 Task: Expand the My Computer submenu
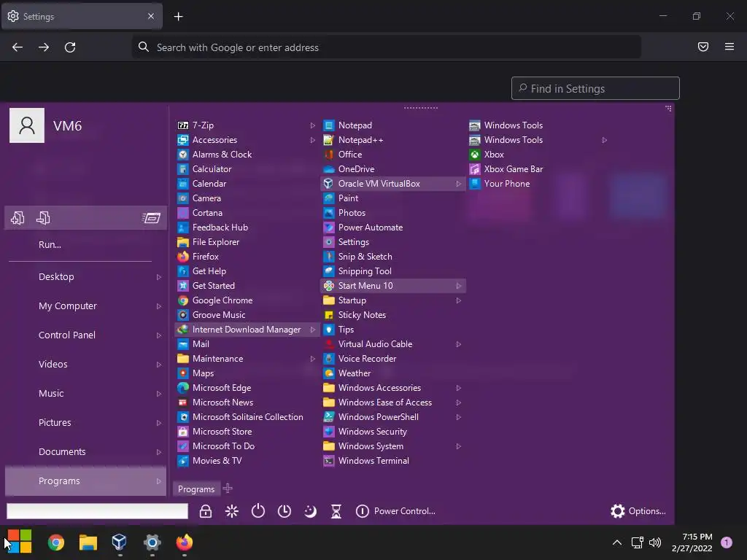tap(159, 306)
